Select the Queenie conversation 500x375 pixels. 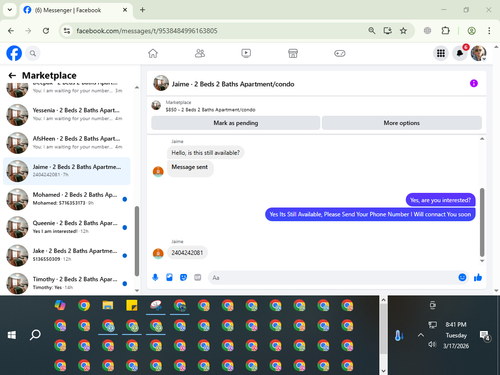click(67, 227)
